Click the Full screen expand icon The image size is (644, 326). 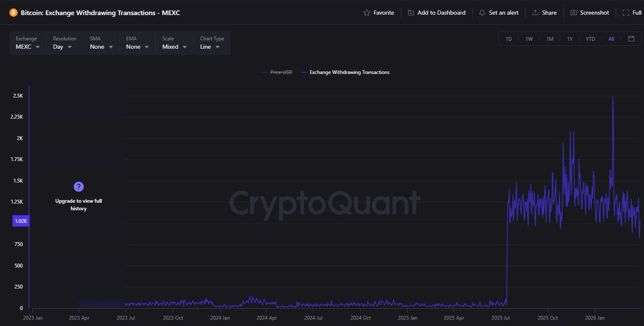625,12
